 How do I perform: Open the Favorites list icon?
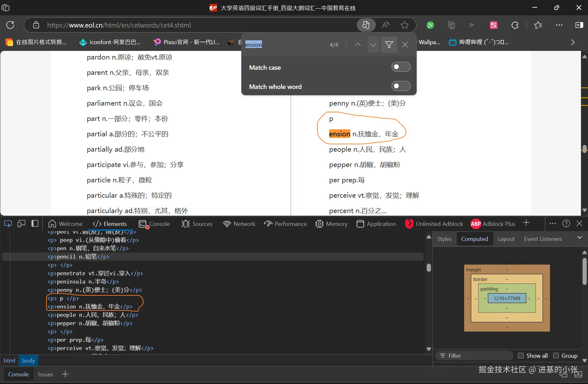[538, 25]
